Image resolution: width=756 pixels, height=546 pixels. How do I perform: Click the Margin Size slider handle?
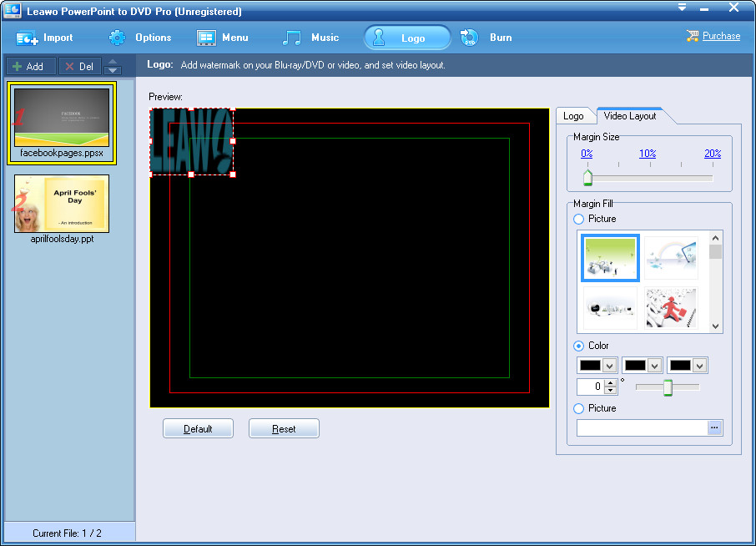(587, 177)
